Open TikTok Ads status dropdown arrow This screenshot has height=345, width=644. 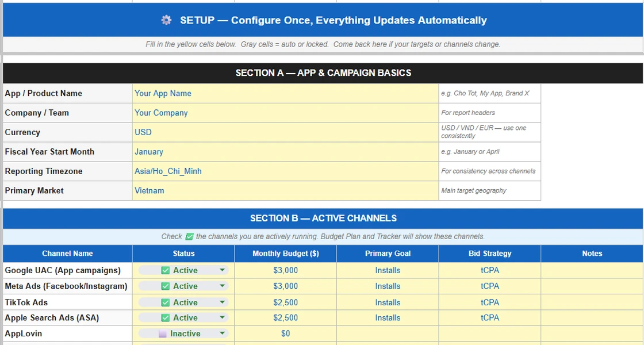[222, 302]
